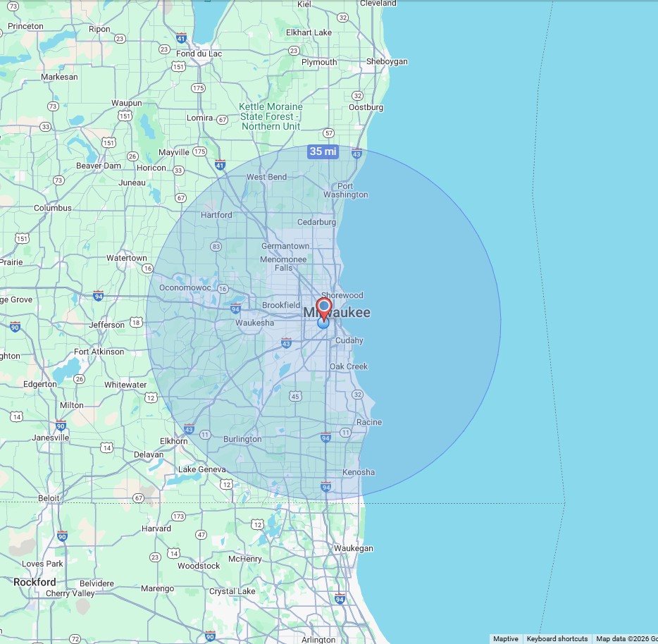Click the Racine city label
Image resolution: width=658 pixels, height=644 pixels.
click(x=369, y=422)
